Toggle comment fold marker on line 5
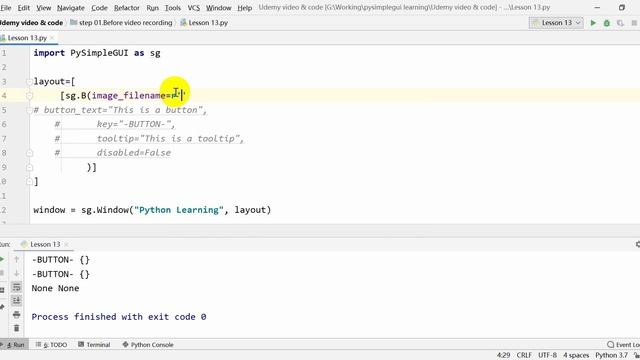This screenshot has height=360, width=640. (x=29, y=110)
